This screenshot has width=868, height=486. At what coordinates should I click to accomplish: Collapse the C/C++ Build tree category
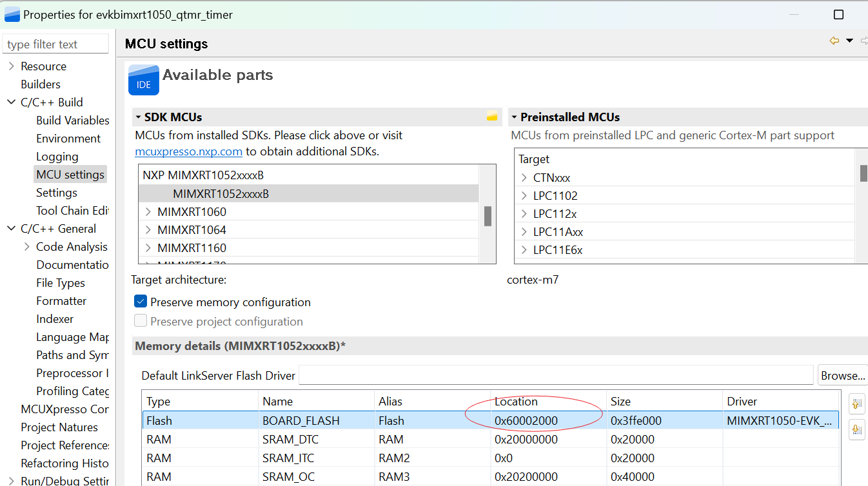pos(12,102)
